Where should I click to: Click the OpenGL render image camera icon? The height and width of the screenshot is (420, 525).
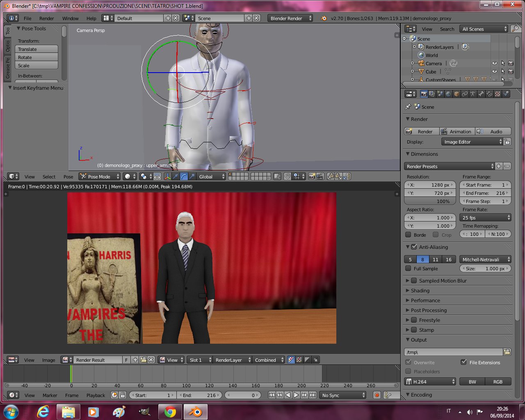[312, 176]
